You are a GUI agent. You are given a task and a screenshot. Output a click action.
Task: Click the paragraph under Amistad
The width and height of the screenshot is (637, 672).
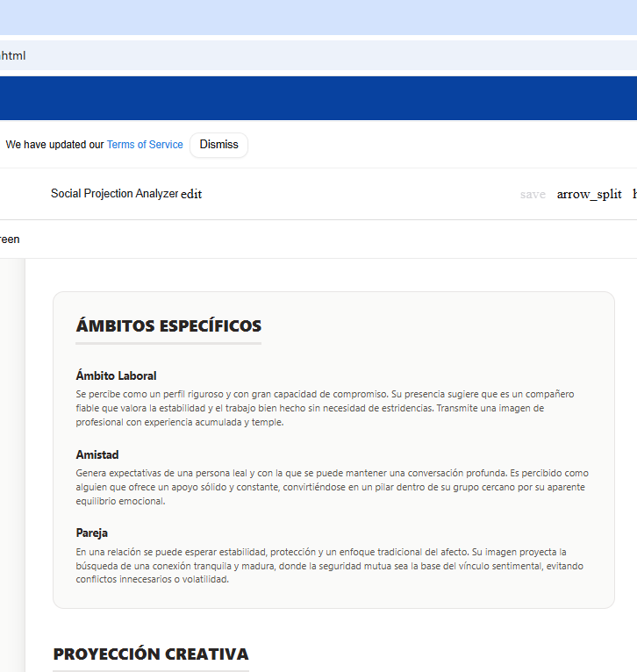click(332, 487)
